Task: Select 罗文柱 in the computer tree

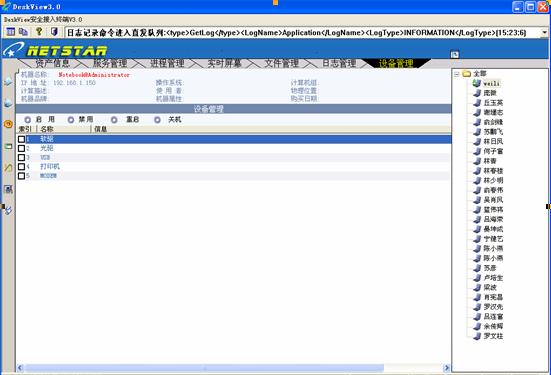Action: [493, 336]
